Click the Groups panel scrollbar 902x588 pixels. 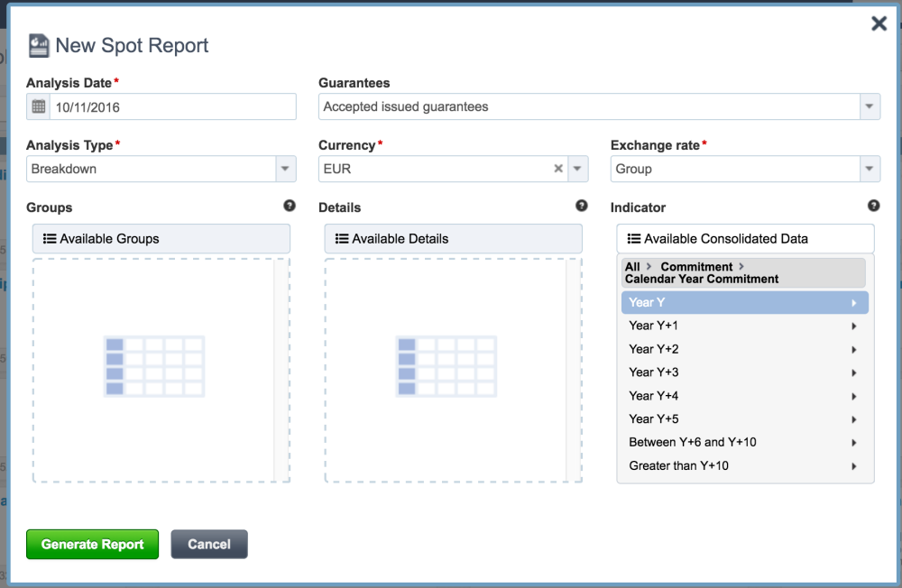(x=281, y=370)
